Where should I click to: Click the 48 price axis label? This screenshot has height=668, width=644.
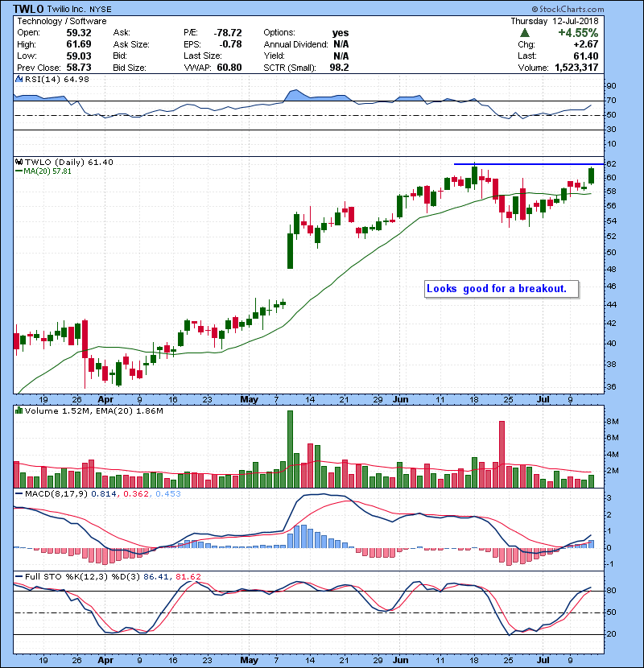tap(611, 270)
